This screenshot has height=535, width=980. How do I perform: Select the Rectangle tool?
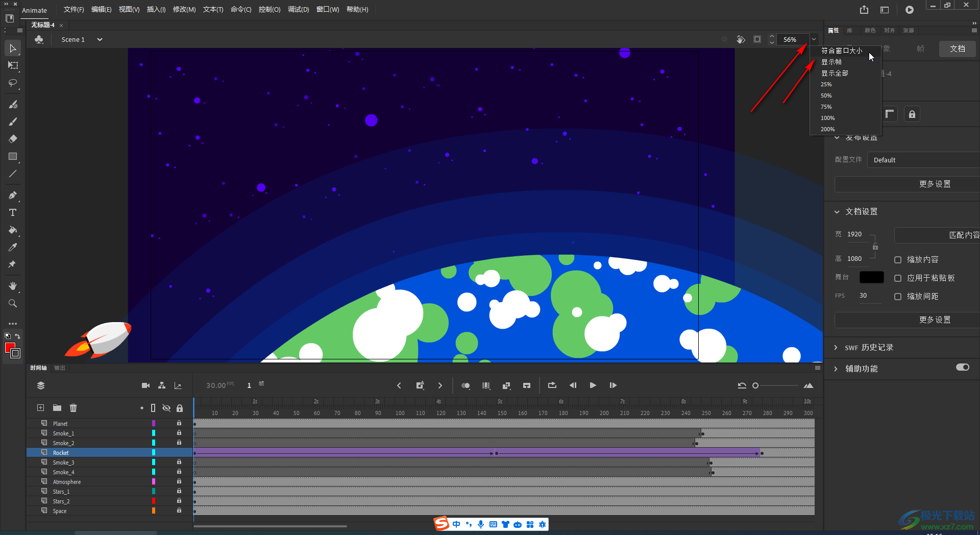pyautogui.click(x=13, y=156)
